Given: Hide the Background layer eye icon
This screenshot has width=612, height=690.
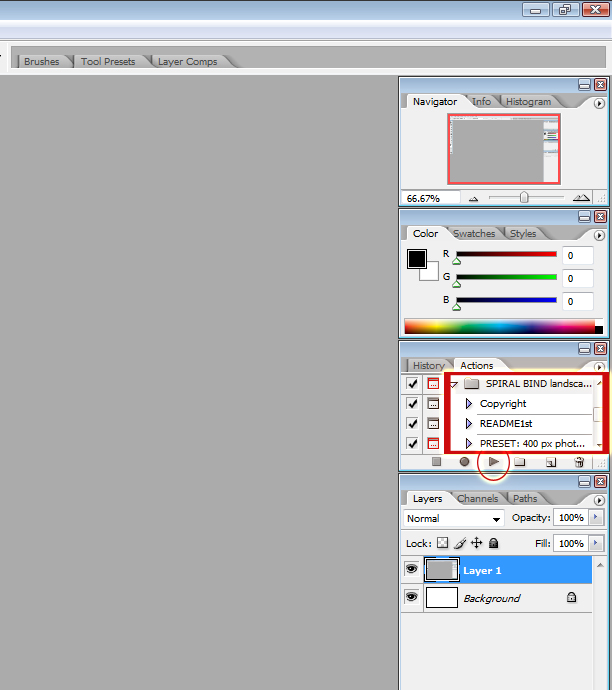Looking at the screenshot, I should click(411, 597).
